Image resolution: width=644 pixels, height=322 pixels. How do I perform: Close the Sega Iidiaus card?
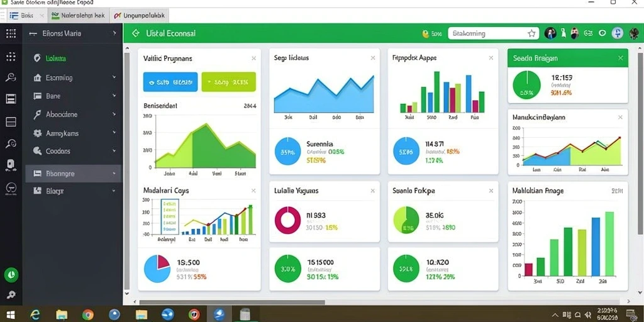[x=372, y=58]
